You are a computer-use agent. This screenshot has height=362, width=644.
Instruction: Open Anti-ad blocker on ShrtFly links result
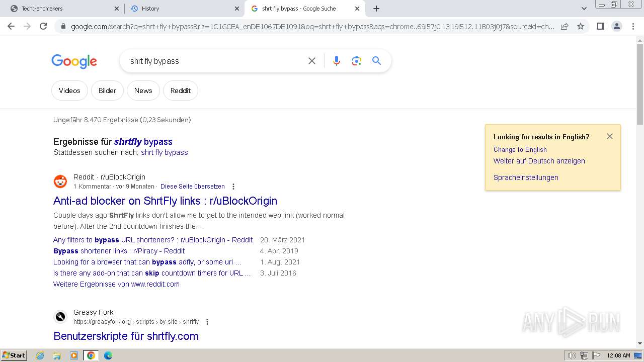165,201
